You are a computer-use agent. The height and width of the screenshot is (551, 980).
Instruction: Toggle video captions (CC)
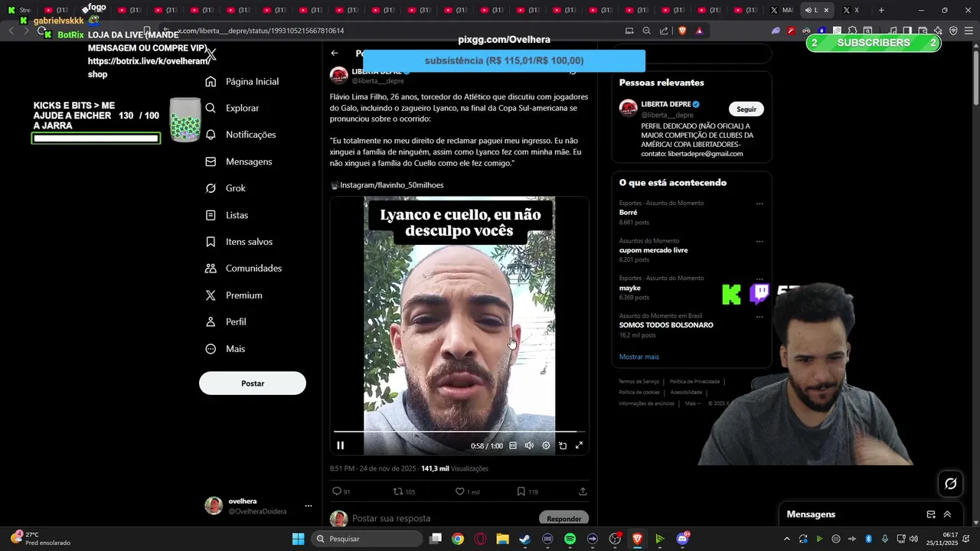(513, 445)
